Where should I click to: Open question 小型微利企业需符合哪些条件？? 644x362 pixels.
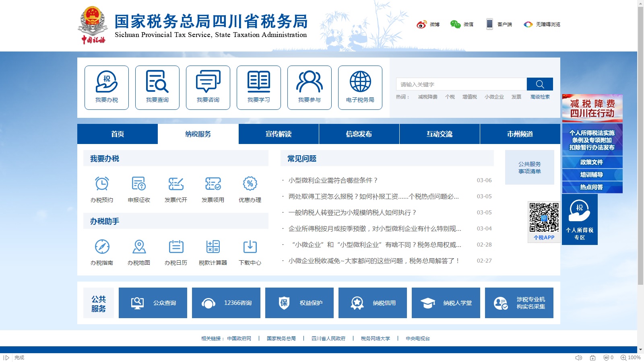coord(333,180)
